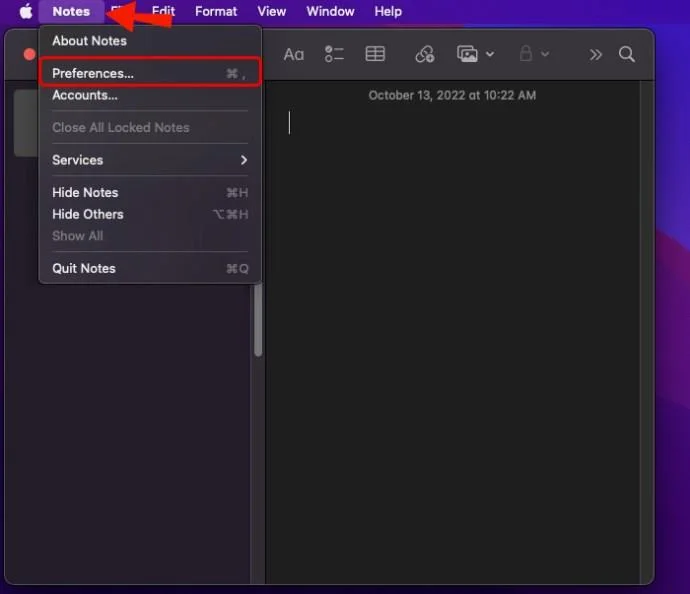Image resolution: width=690 pixels, height=594 pixels.
Task: Open Accounts… from the menu
Action: 150,95
